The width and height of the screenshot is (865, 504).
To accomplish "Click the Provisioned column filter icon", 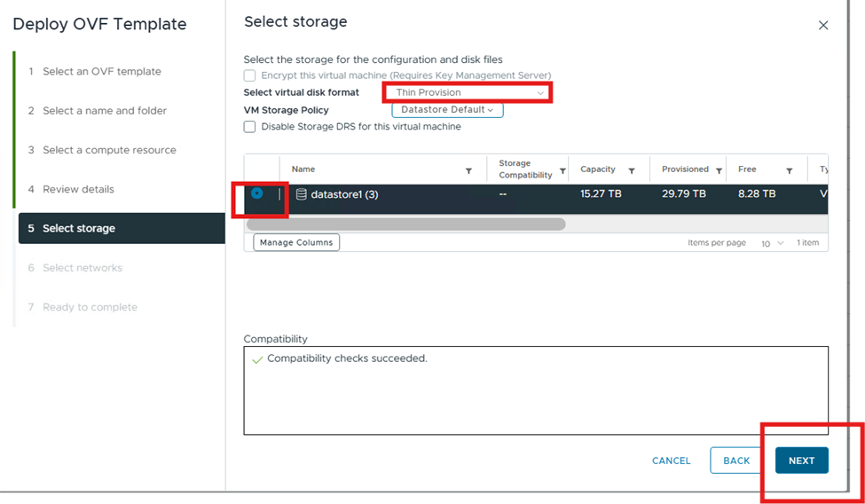I will coord(719,170).
